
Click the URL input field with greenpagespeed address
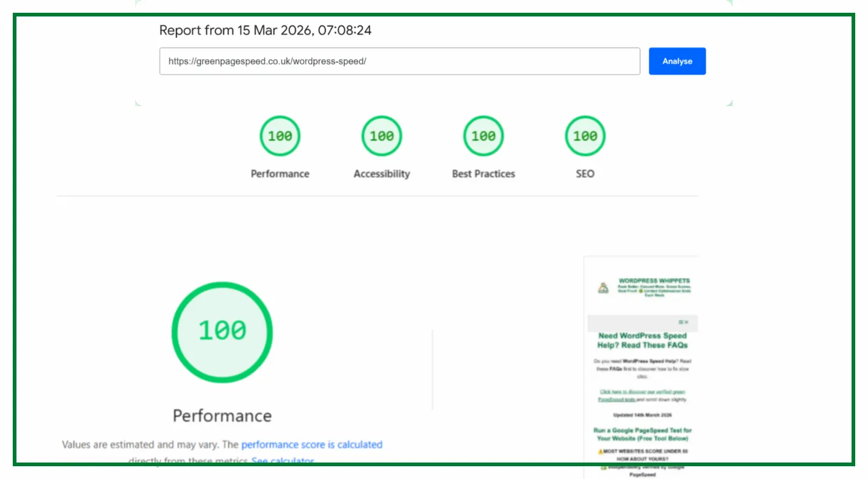[400, 62]
